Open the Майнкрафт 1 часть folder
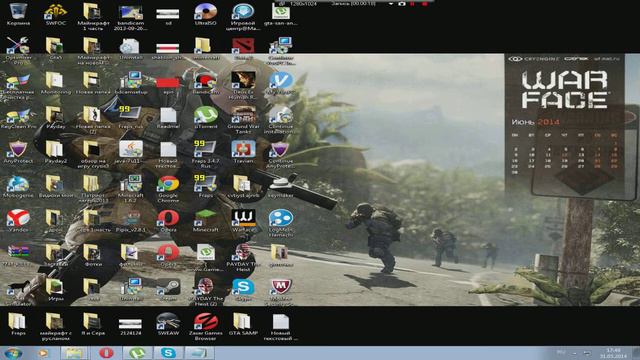The image size is (640, 360). click(x=92, y=16)
